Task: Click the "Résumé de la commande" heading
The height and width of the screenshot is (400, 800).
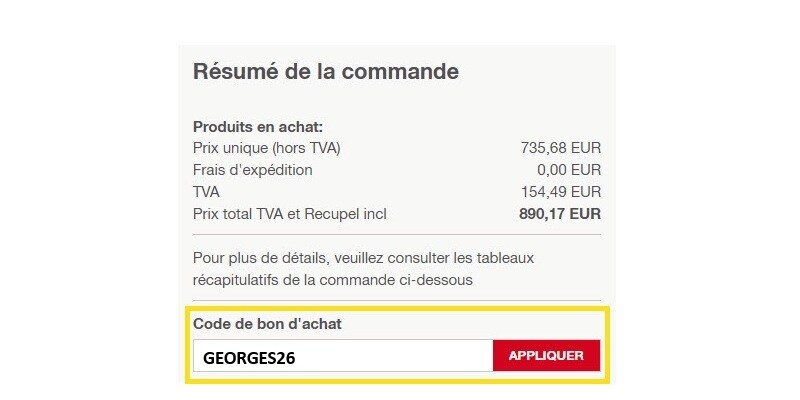Action: (325, 72)
